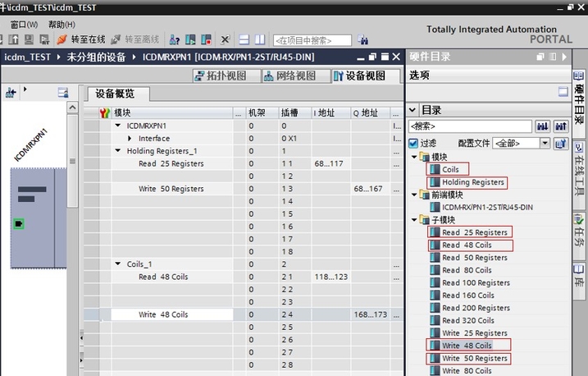Click the catalog search downward button
588x376 pixels.
click(x=543, y=126)
